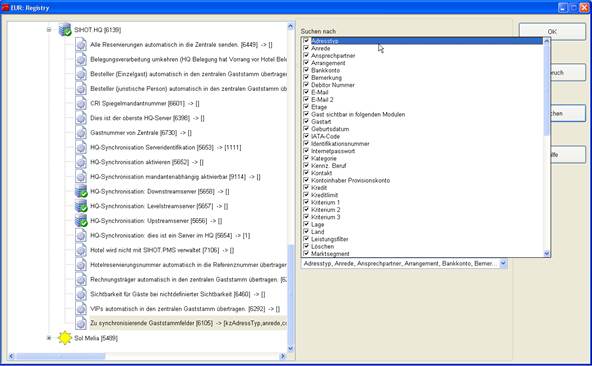Click the tree vertical scrollbar thumb
The width and height of the screenshot is (592, 366).
pos(290,294)
